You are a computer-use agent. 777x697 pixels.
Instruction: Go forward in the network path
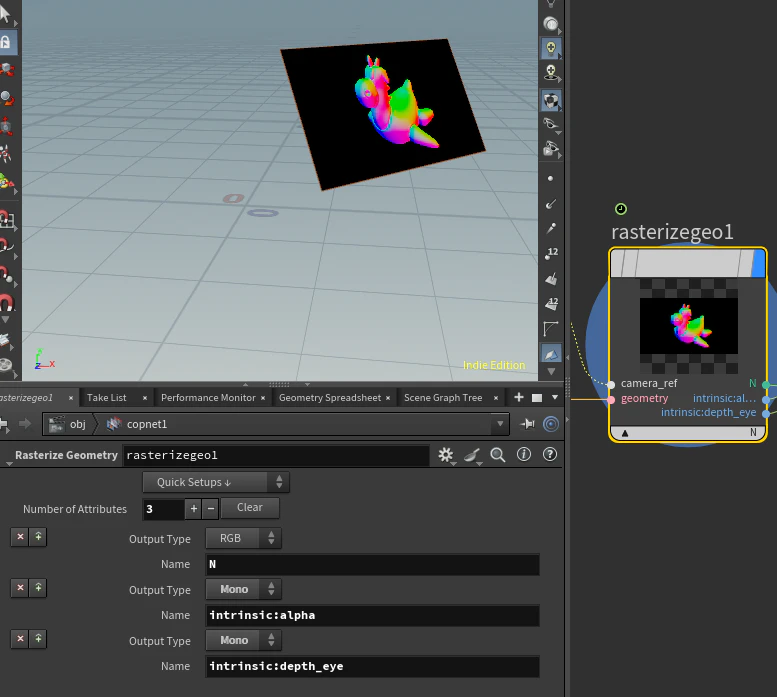pyautogui.click(x=25, y=424)
